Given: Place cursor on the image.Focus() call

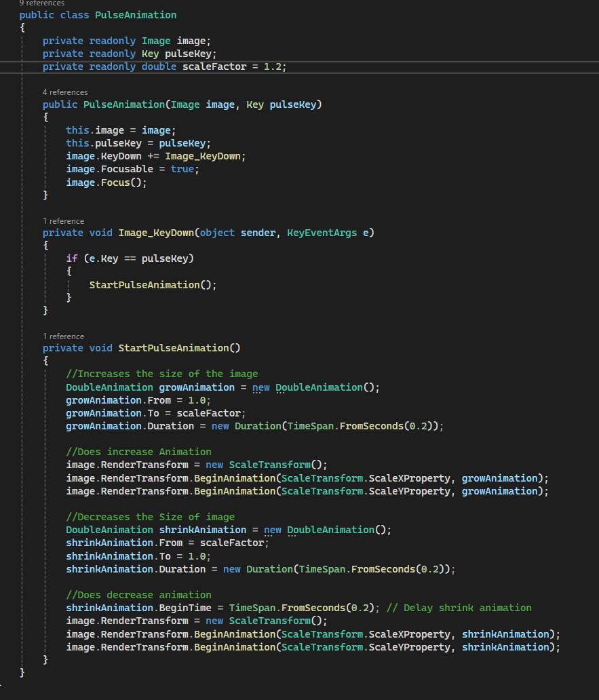Looking at the screenshot, I should point(105,182).
